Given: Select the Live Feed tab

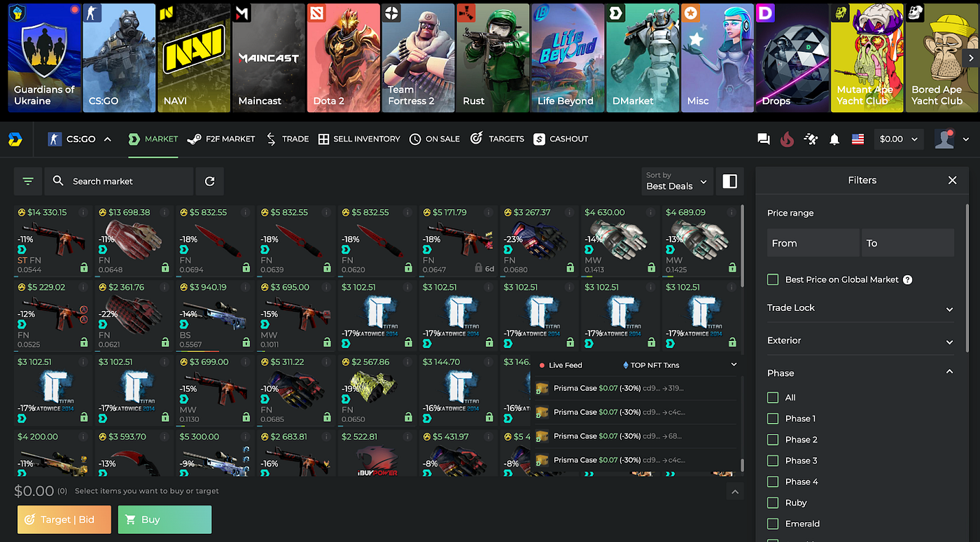Looking at the screenshot, I should pos(561,365).
